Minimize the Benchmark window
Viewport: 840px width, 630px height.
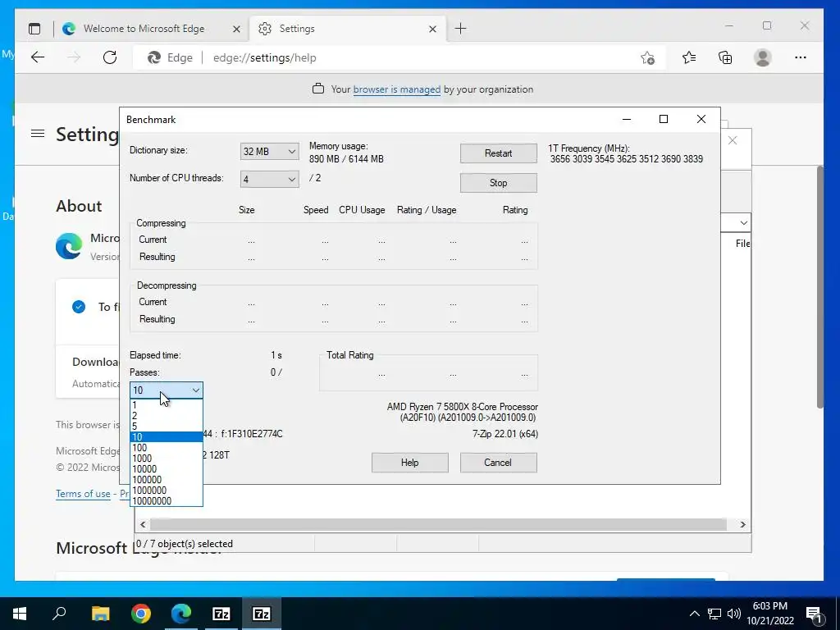[626, 119]
